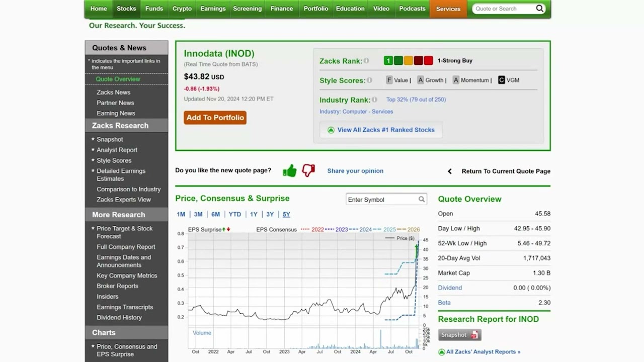The height and width of the screenshot is (362, 644).
Task: Click Top 32% (79 out of 250) link
Action: [416, 100]
